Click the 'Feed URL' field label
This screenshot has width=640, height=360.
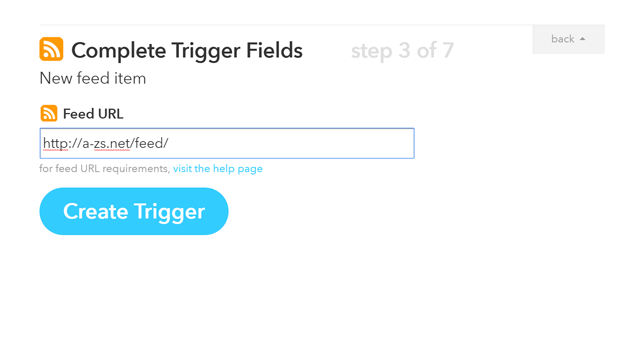(93, 114)
